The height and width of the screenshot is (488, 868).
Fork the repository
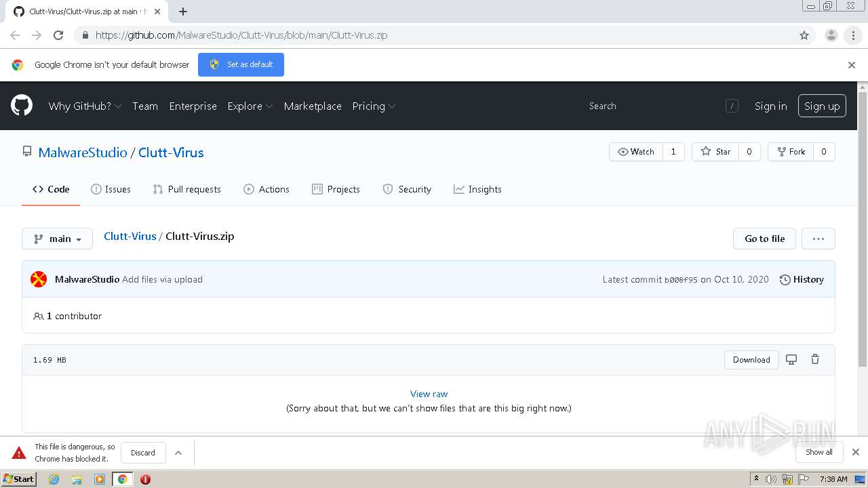pyautogui.click(x=791, y=152)
